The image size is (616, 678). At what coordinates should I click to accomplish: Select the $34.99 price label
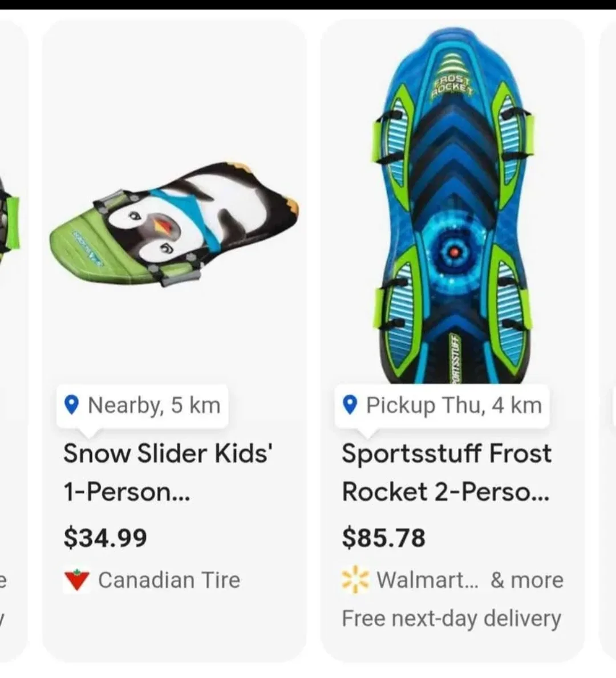(x=105, y=536)
